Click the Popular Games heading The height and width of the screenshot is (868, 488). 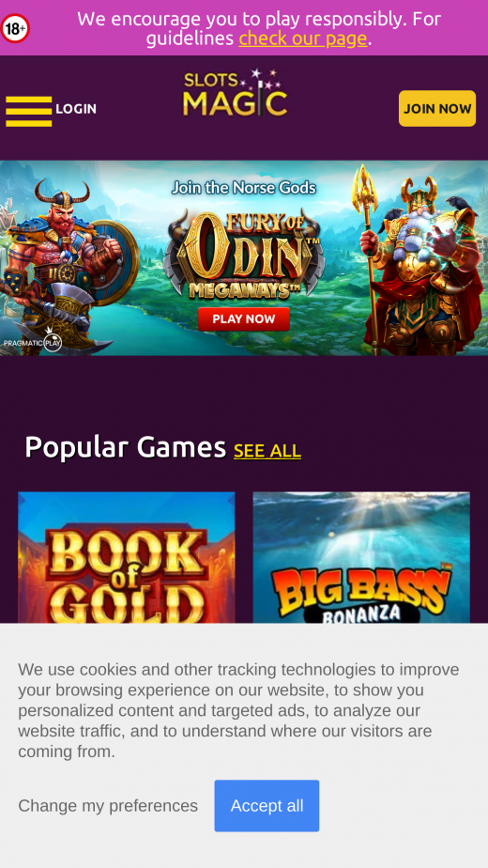tap(126, 447)
